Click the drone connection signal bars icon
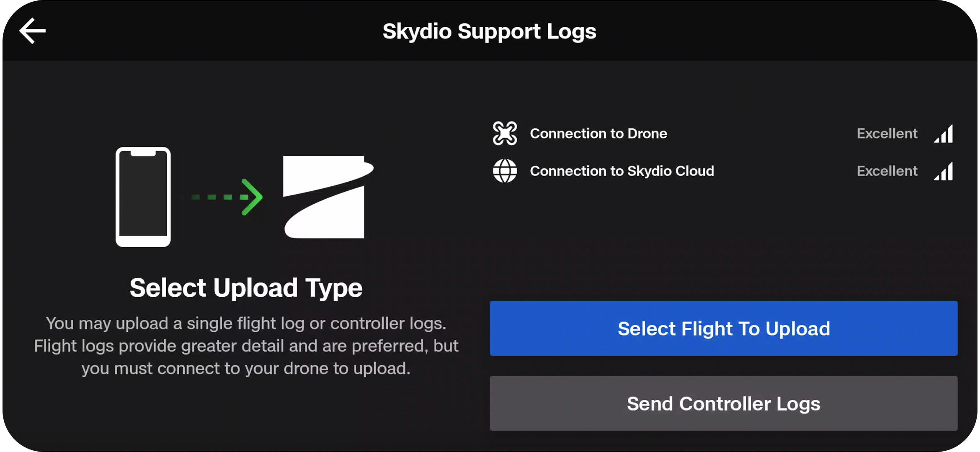Screen dimensions: 980x452 (x=944, y=134)
